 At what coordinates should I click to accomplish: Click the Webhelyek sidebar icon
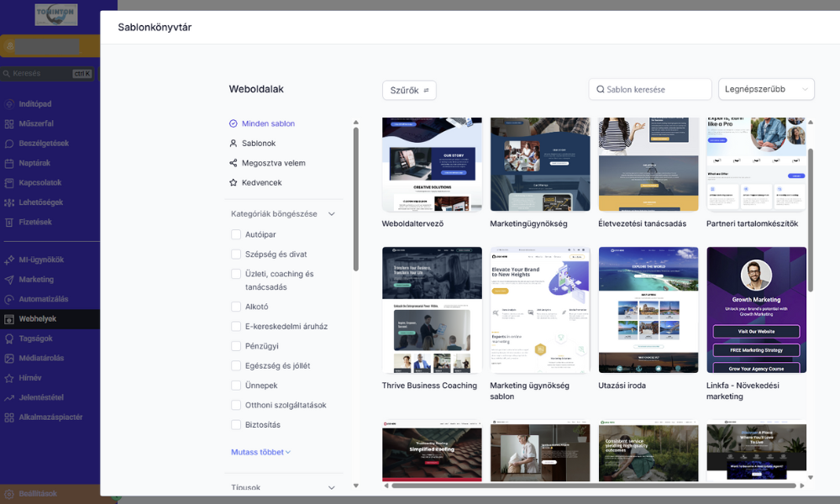click(9, 319)
